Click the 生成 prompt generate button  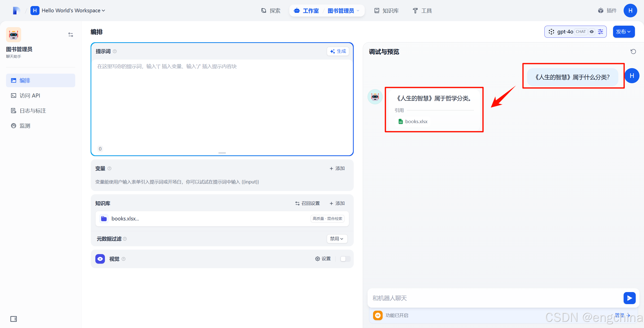[x=338, y=51]
